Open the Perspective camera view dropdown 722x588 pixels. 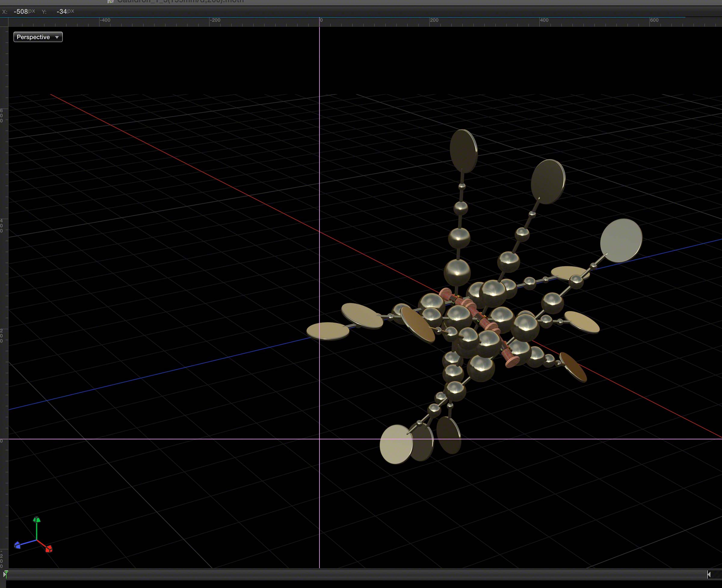point(38,37)
